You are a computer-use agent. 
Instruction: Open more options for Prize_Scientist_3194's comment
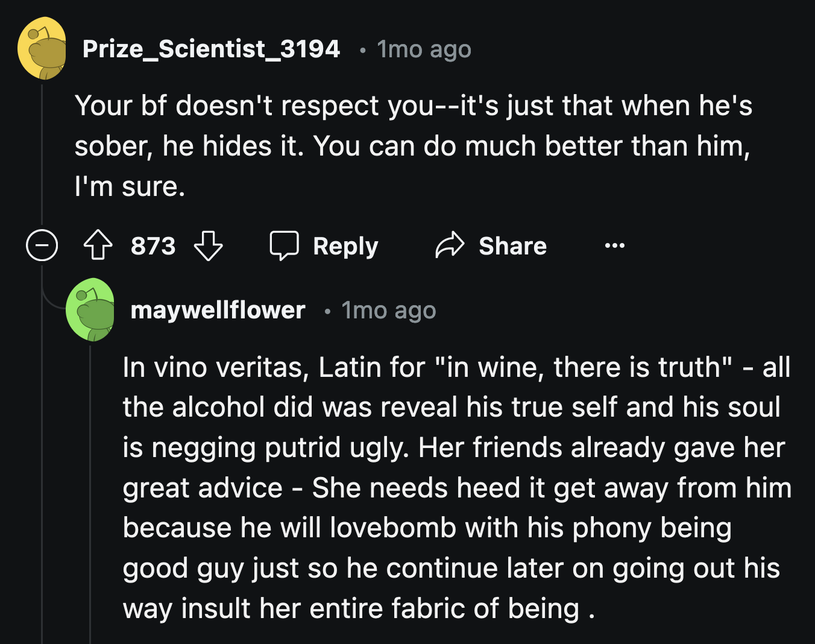tap(614, 245)
